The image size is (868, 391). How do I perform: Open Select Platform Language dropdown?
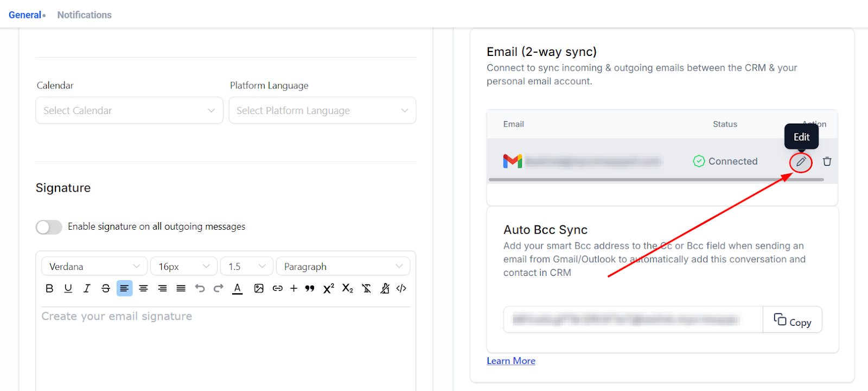pyautogui.click(x=322, y=110)
